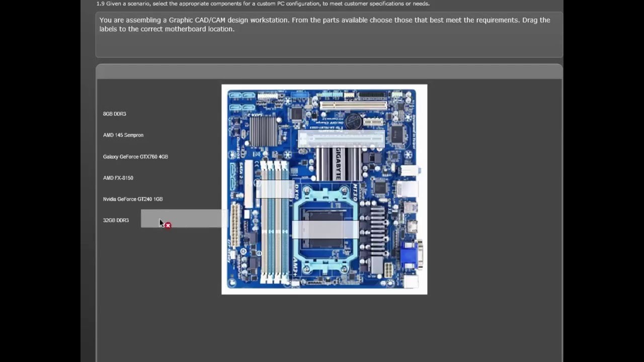Click the drop zone over the CPU socket
Image resolution: width=644 pixels, height=362 pixels.
[326, 229]
